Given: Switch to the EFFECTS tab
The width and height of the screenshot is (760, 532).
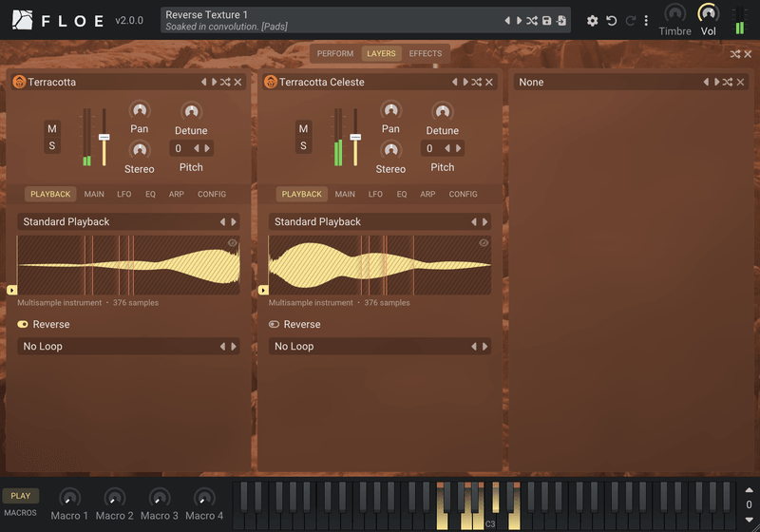Looking at the screenshot, I should point(425,53).
